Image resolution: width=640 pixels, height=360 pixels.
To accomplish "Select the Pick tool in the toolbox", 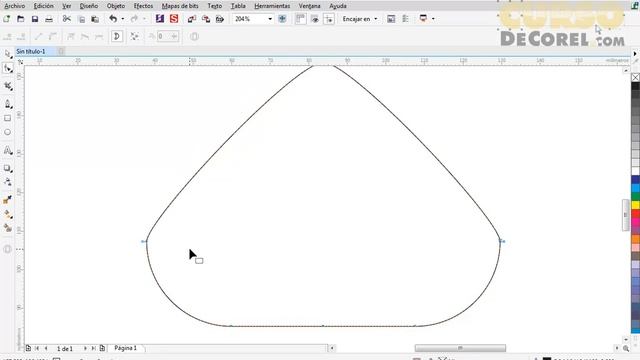I will point(7,53).
